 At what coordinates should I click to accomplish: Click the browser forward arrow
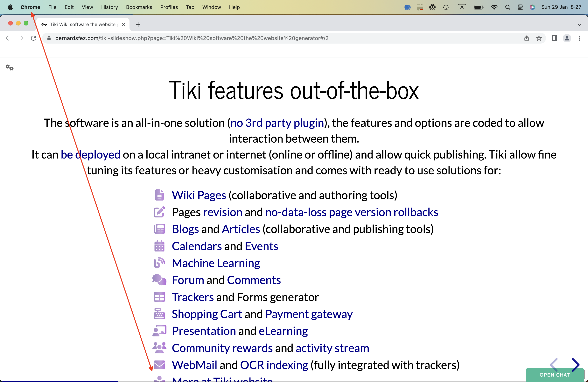[21, 38]
